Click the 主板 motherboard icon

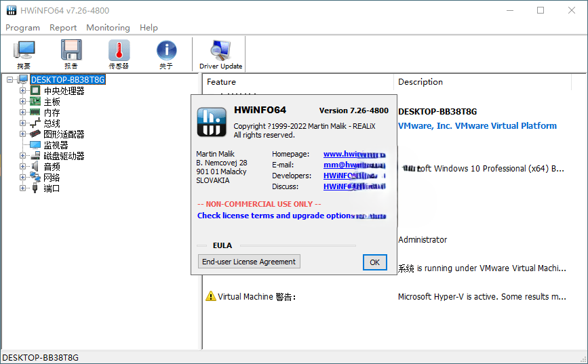pos(35,101)
